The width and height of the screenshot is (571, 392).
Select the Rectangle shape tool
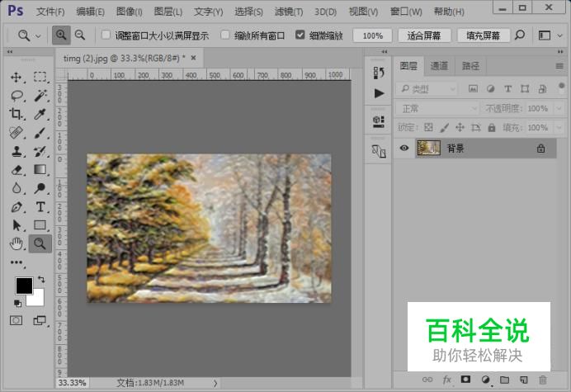(40, 224)
